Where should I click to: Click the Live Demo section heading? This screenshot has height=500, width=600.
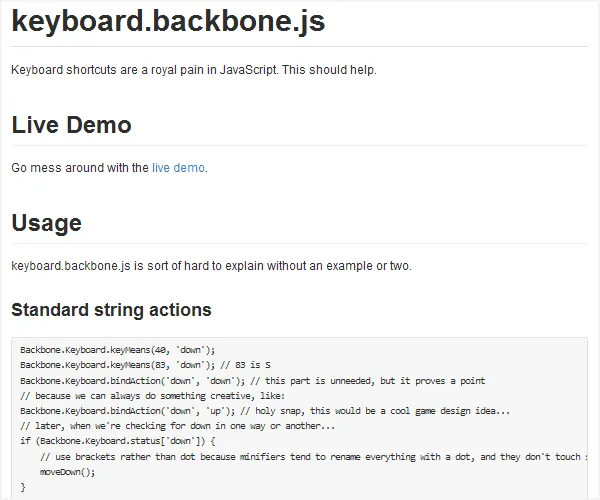(x=71, y=125)
